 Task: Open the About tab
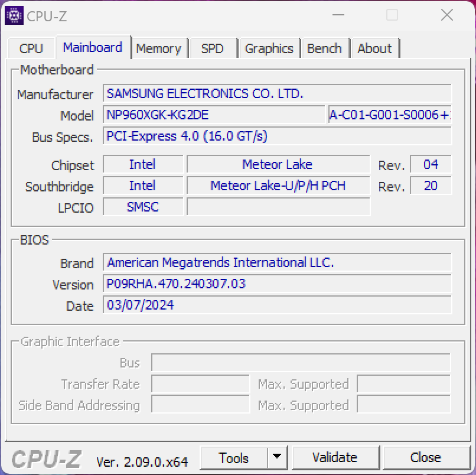point(375,48)
